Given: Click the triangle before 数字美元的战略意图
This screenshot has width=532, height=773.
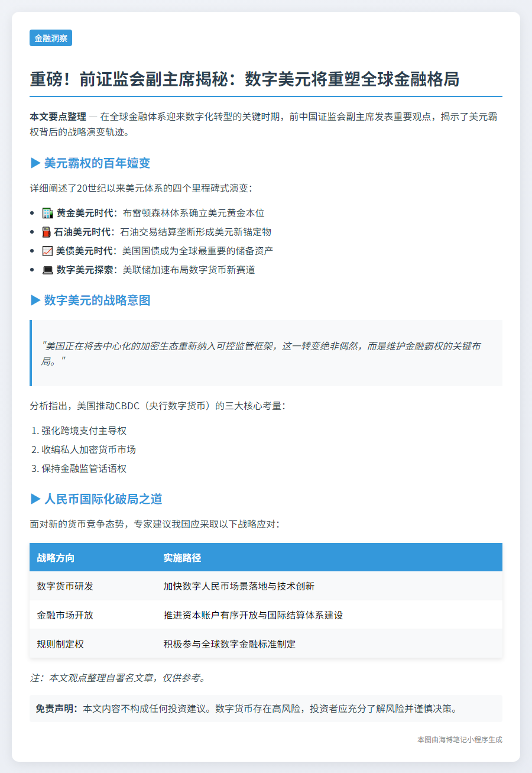Looking at the screenshot, I should coord(35,300).
